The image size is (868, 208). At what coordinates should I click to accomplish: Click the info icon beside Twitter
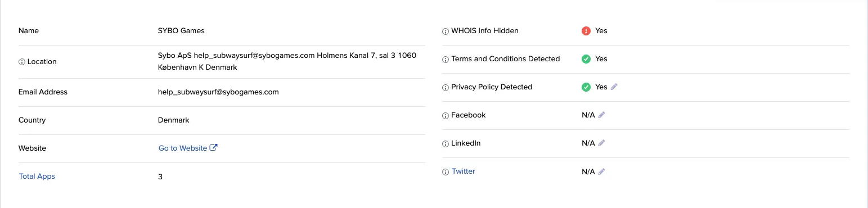446,172
